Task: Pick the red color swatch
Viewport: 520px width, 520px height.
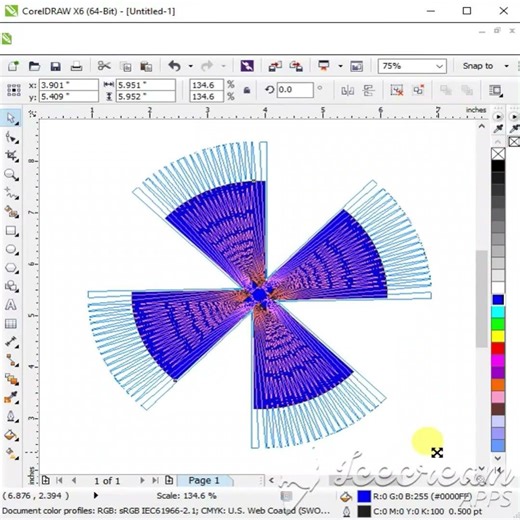Action: [498, 348]
